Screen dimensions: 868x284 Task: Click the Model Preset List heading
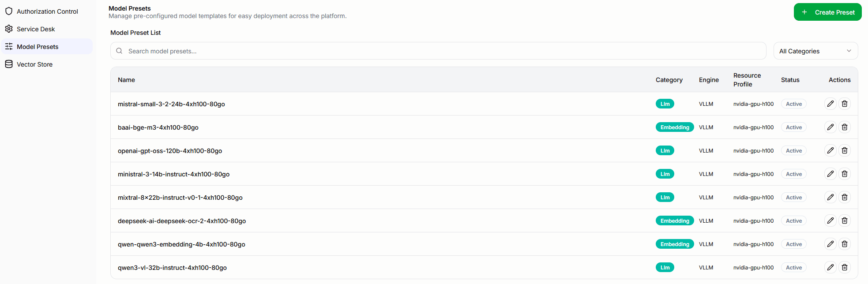[135, 33]
